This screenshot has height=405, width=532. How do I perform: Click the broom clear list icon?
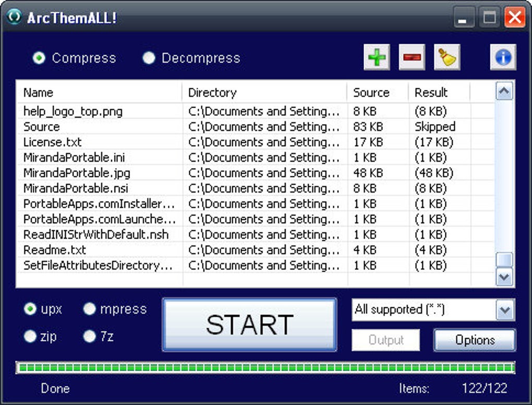(447, 57)
